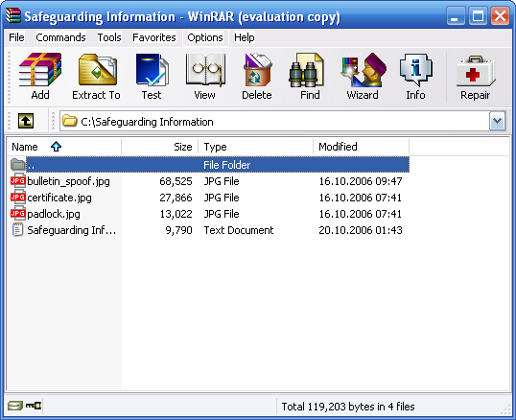Open the Options menu

pyautogui.click(x=205, y=37)
